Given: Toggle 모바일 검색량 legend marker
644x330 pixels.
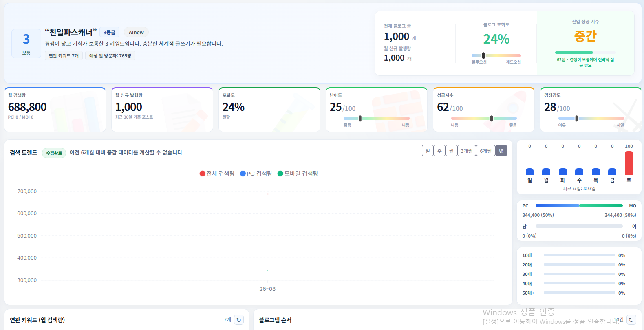Looking at the screenshot, I should click(298, 173).
